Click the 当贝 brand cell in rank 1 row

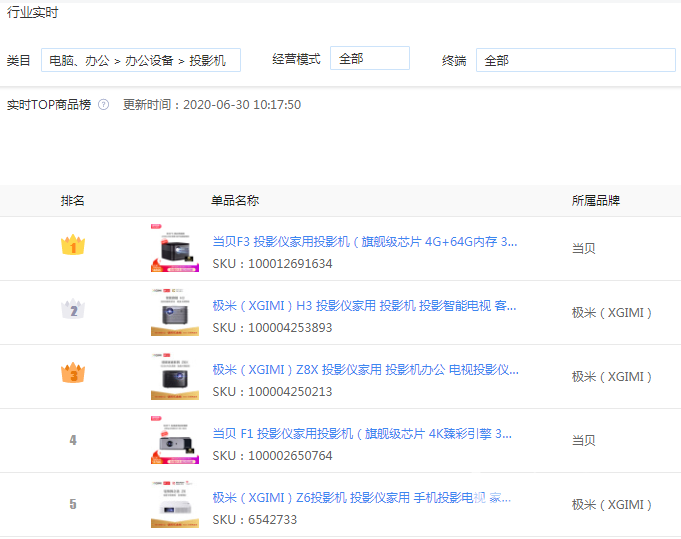click(583, 248)
